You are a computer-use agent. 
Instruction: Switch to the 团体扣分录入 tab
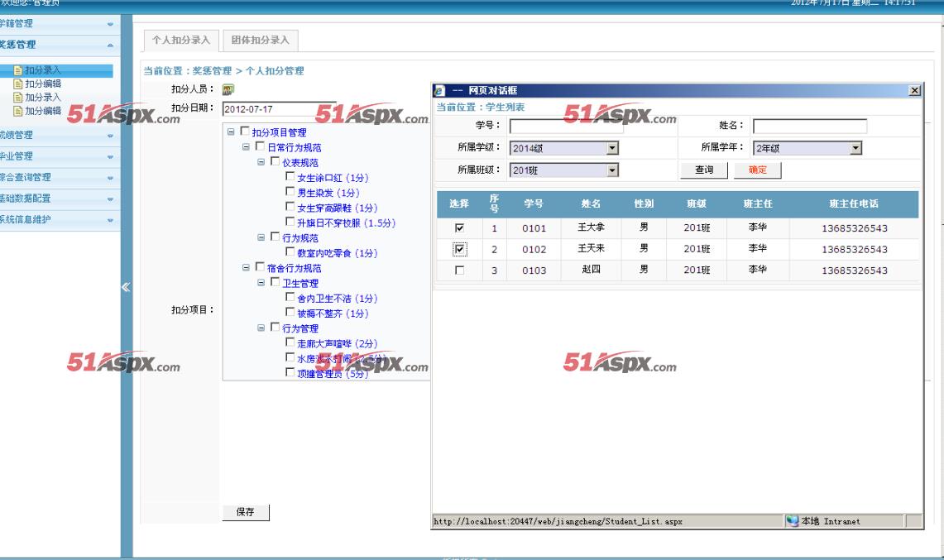[260, 40]
